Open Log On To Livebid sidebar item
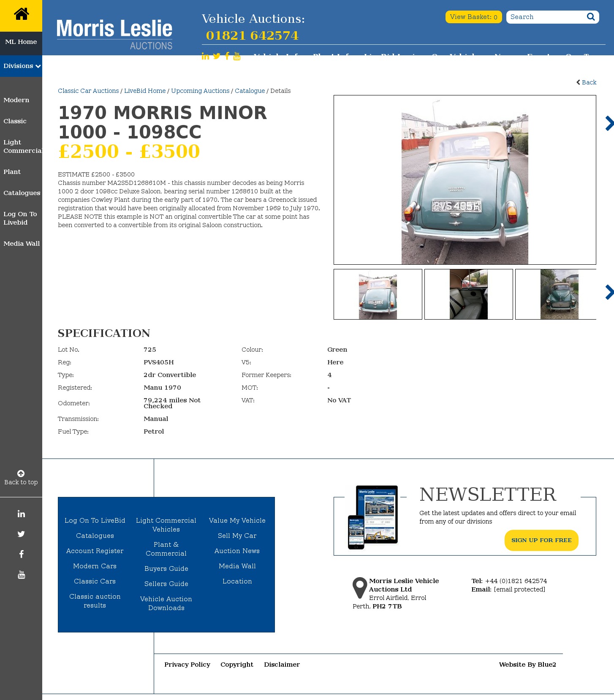614x700 pixels. pyautogui.click(x=20, y=218)
